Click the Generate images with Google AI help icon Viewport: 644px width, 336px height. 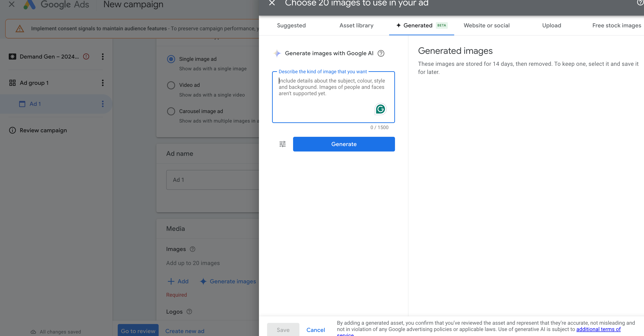coord(381,53)
